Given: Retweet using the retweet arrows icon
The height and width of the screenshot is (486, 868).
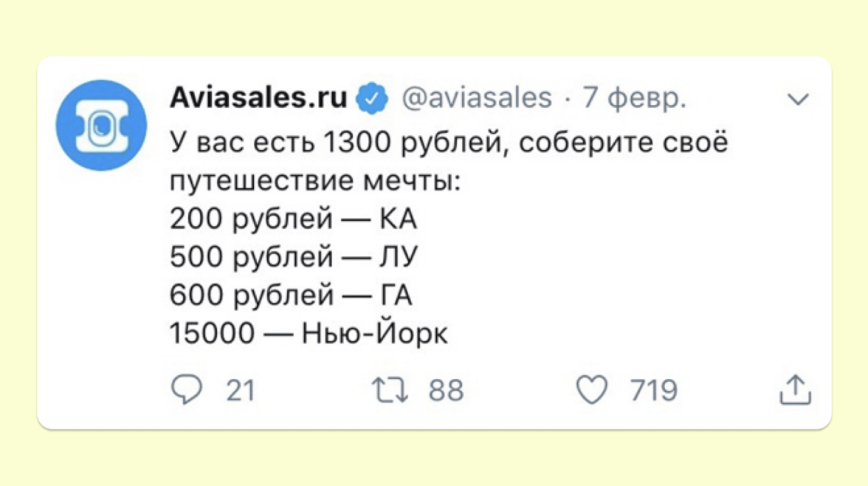Looking at the screenshot, I should point(390,390).
